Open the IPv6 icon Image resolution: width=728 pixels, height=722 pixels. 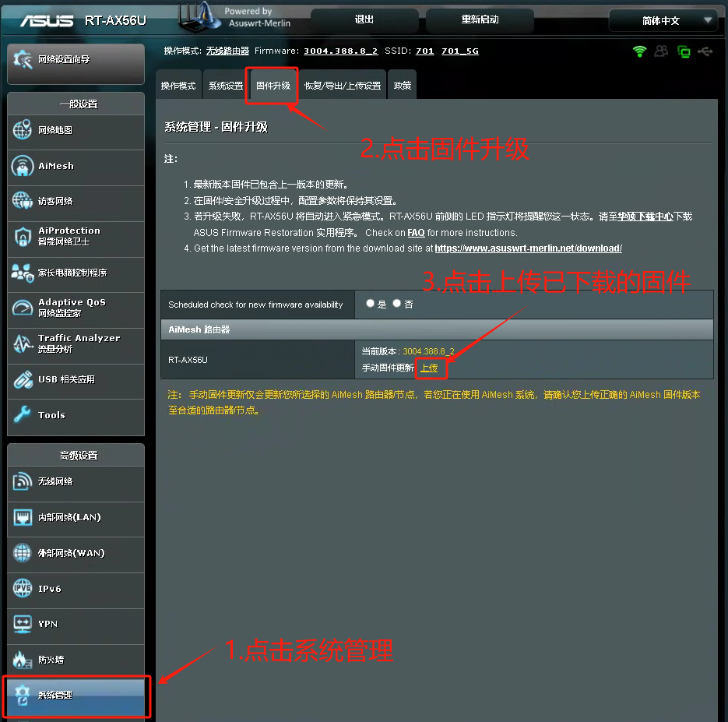(x=23, y=588)
